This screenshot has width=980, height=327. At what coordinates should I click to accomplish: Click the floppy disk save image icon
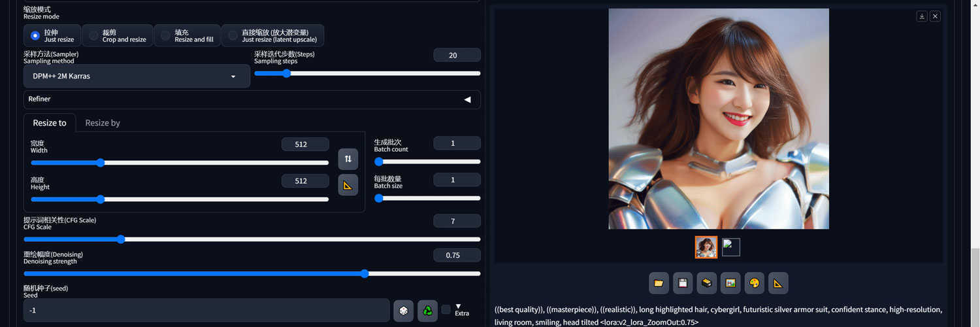tap(683, 283)
